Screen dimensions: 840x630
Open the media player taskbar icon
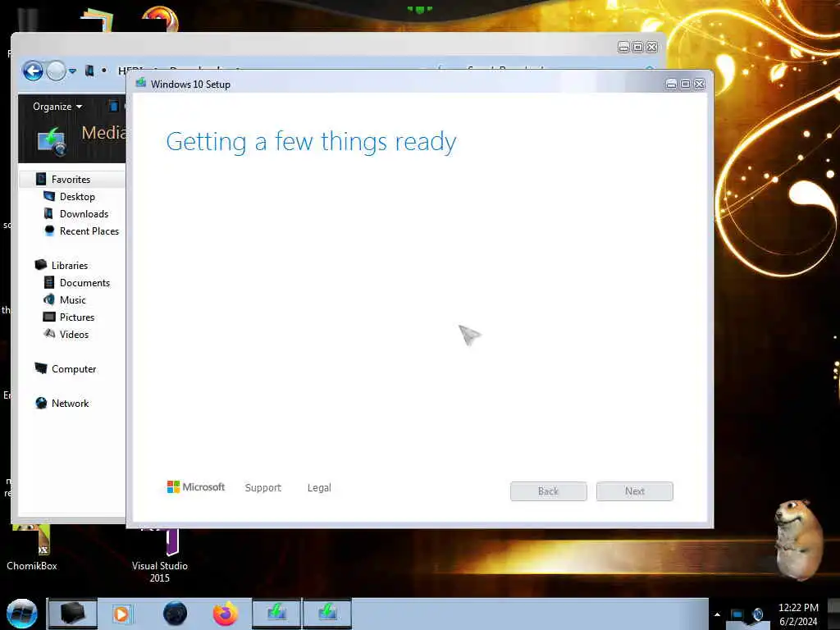121,614
